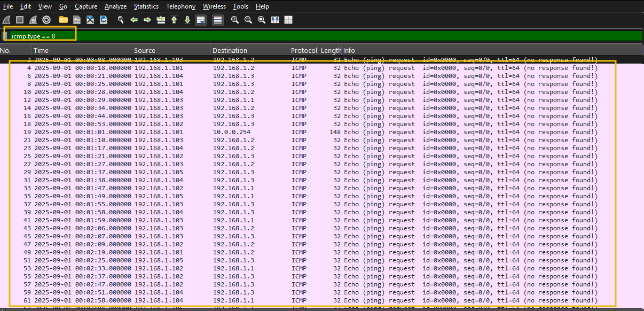Open a saved capture file

[62, 20]
